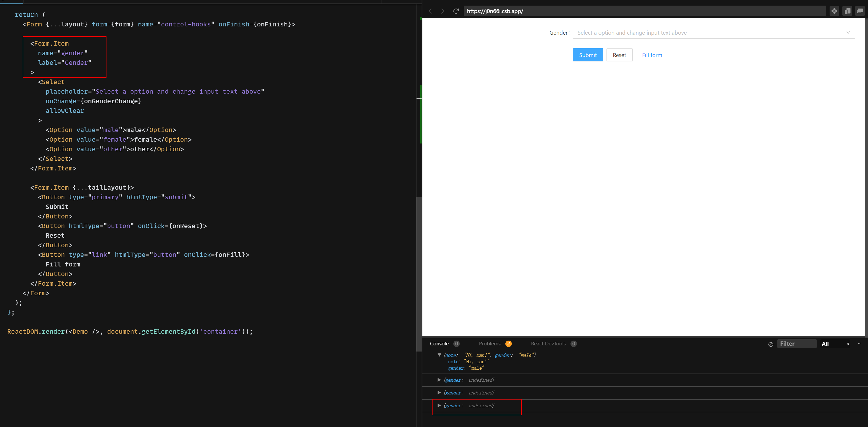
Task: Select the Console tab
Action: pos(439,344)
